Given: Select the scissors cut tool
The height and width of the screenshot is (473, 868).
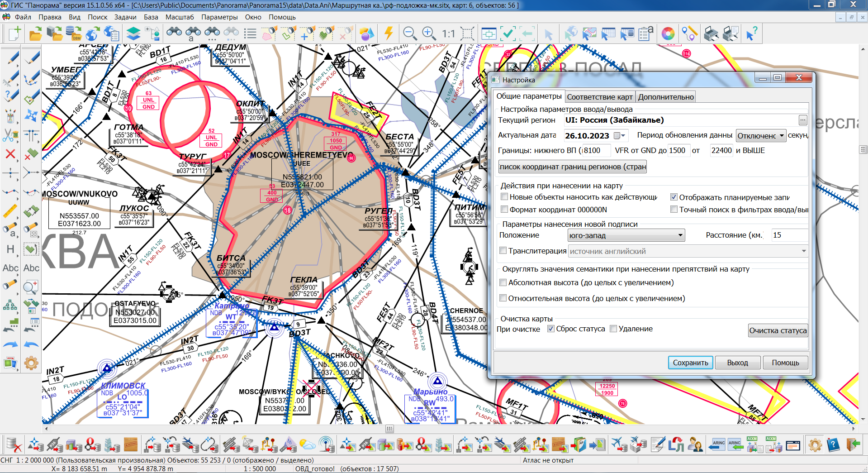Looking at the screenshot, I should tap(10, 135).
